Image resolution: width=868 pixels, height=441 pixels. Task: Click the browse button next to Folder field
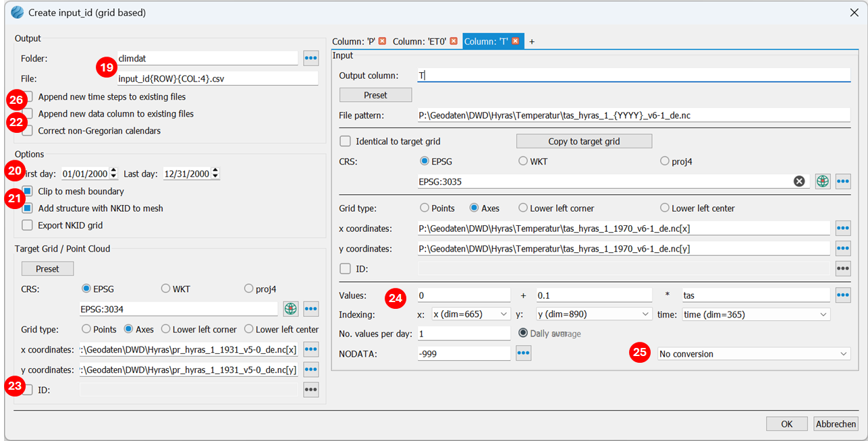[310, 59]
